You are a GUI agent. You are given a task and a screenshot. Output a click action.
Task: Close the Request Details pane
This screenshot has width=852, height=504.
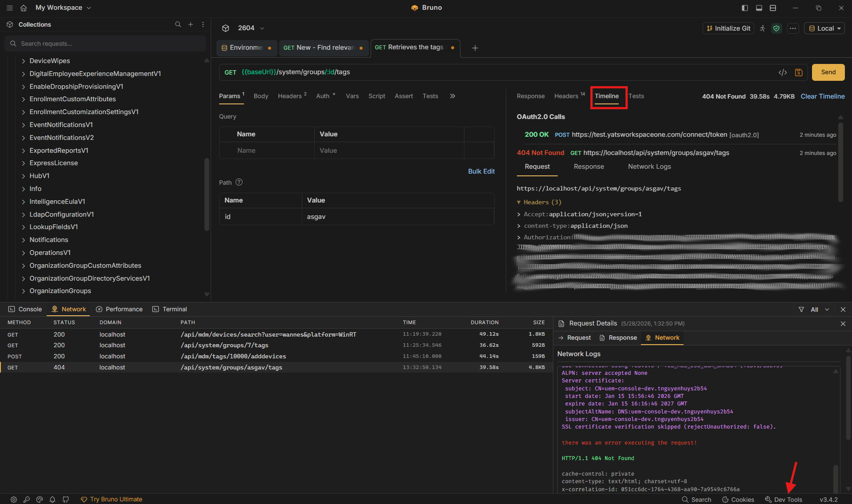point(843,324)
